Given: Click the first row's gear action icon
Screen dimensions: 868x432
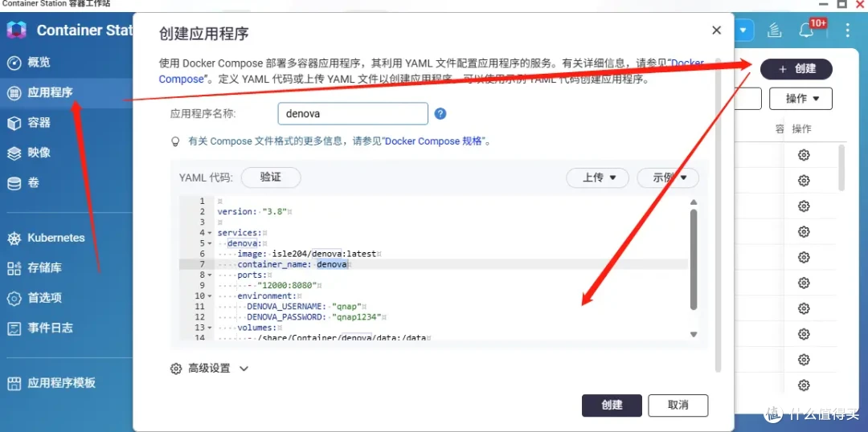Looking at the screenshot, I should (x=804, y=155).
